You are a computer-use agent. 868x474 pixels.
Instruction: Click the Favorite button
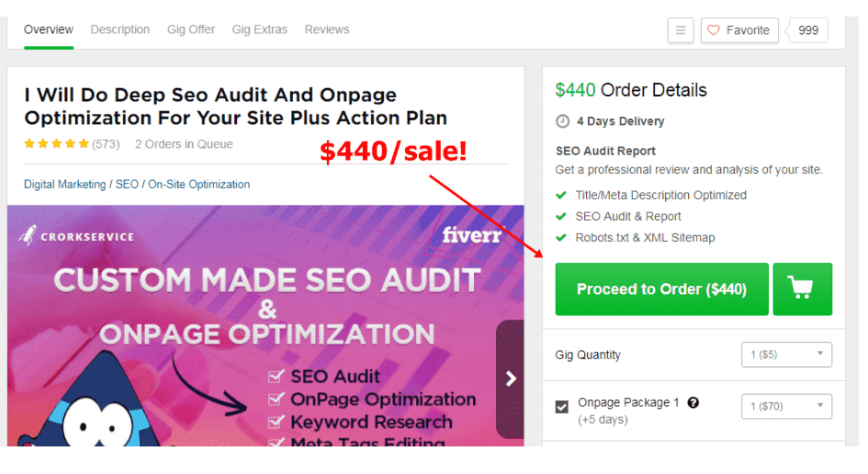point(739,30)
